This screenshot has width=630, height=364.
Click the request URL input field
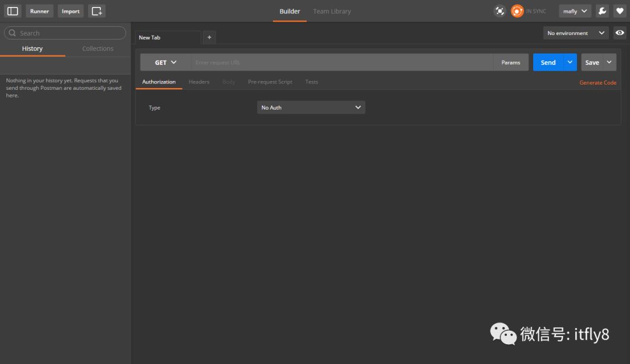[x=342, y=62]
